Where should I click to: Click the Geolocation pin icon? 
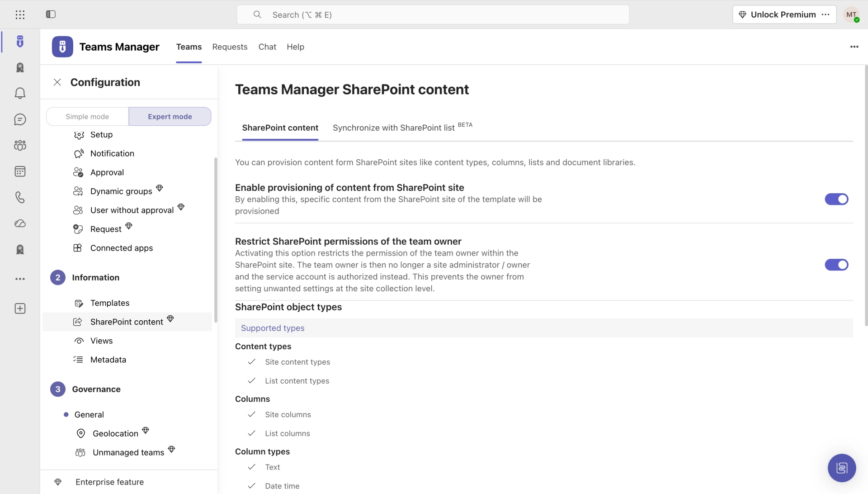click(81, 433)
